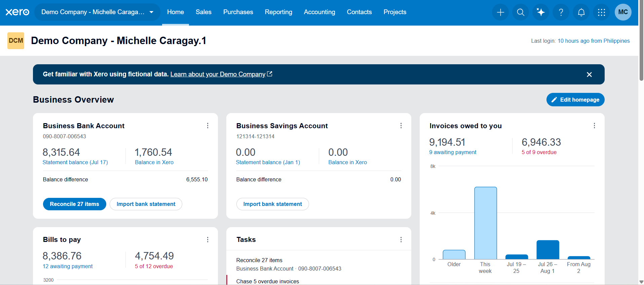Open Balance in Xero link under 1,760.54

pos(154,162)
